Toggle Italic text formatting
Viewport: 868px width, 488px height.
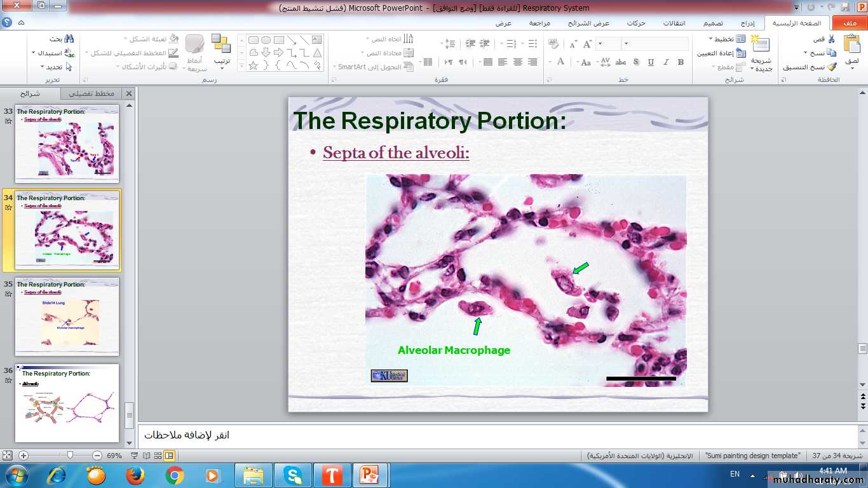[x=666, y=62]
